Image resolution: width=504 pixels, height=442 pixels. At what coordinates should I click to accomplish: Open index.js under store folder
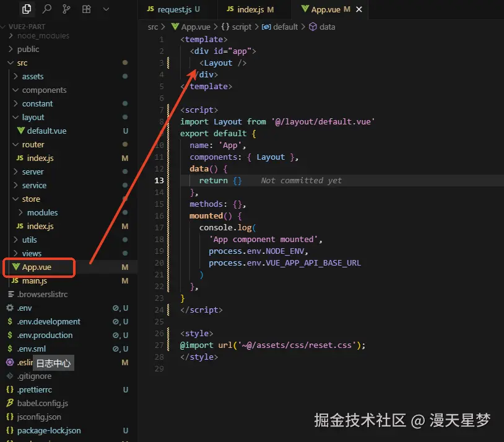(40, 227)
